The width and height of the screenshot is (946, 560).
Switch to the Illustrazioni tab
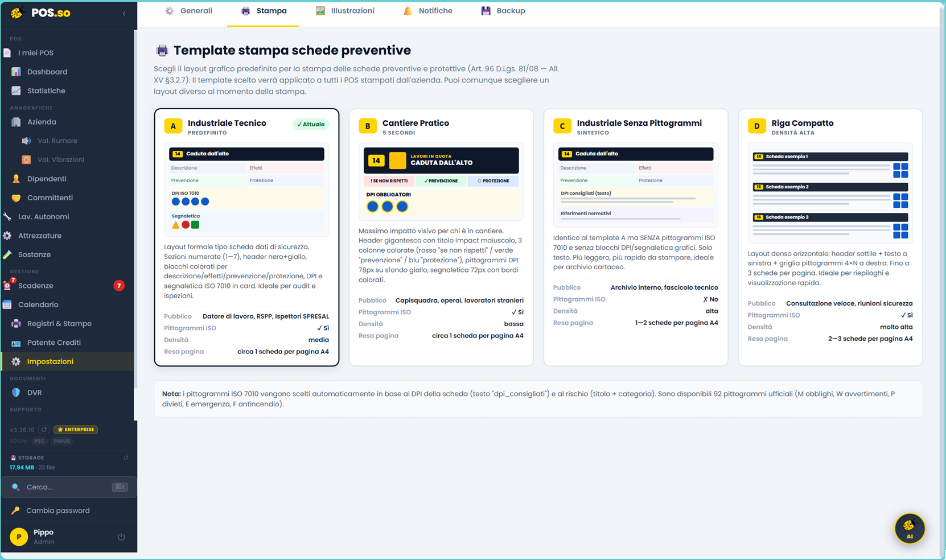345,11
